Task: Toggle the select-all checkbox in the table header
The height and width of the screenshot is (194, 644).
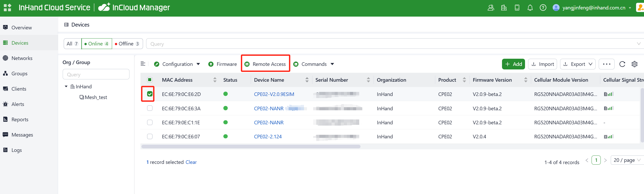Action: 150,80
